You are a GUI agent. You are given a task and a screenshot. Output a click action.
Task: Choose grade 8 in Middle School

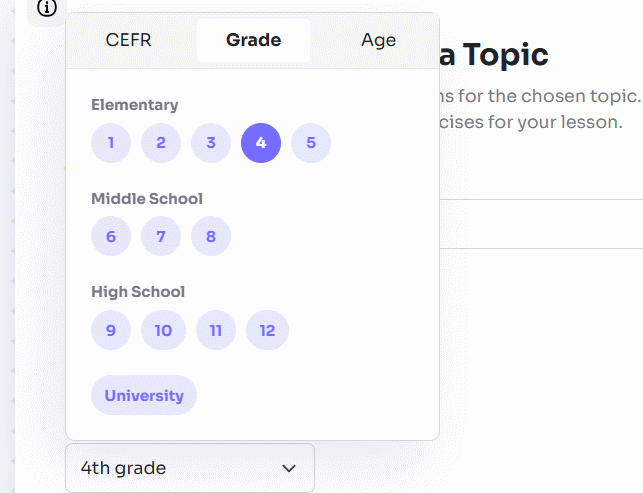(x=211, y=237)
